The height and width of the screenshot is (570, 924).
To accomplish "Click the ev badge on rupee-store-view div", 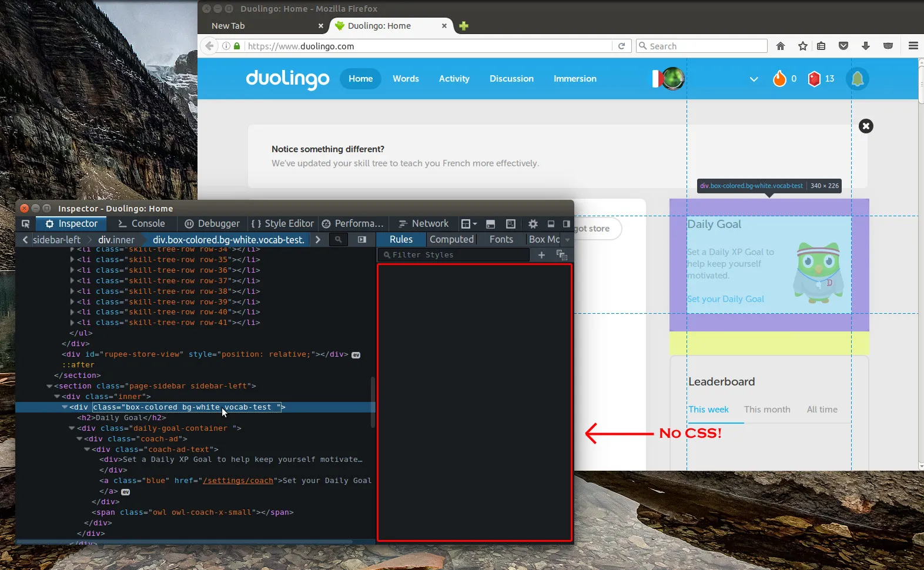I will pyautogui.click(x=356, y=355).
